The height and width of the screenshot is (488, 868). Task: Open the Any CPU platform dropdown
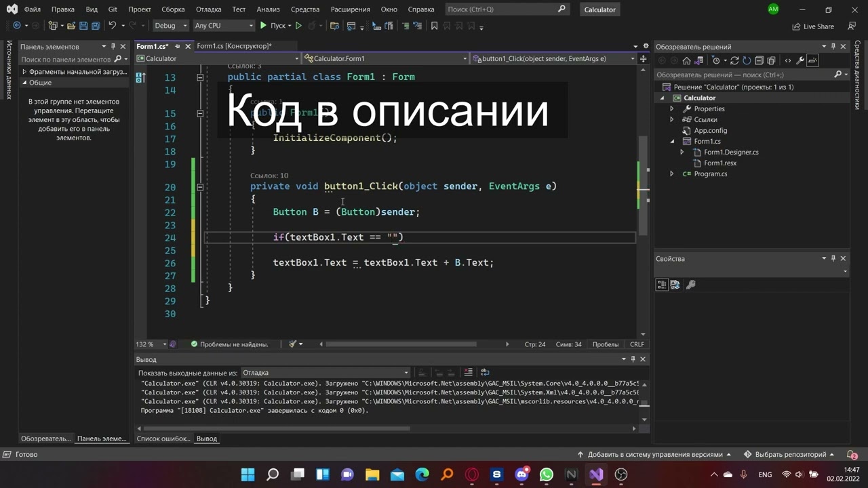coord(224,26)
